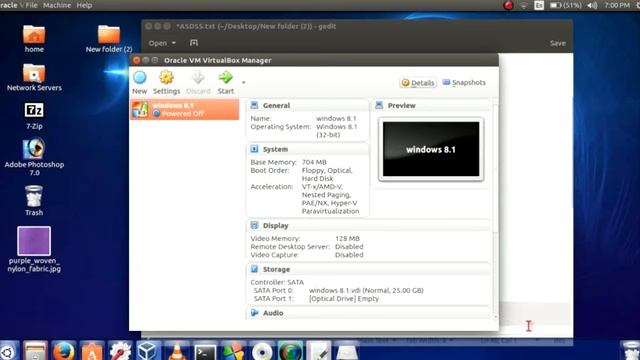Click the System section chip icon

point(254,149)
